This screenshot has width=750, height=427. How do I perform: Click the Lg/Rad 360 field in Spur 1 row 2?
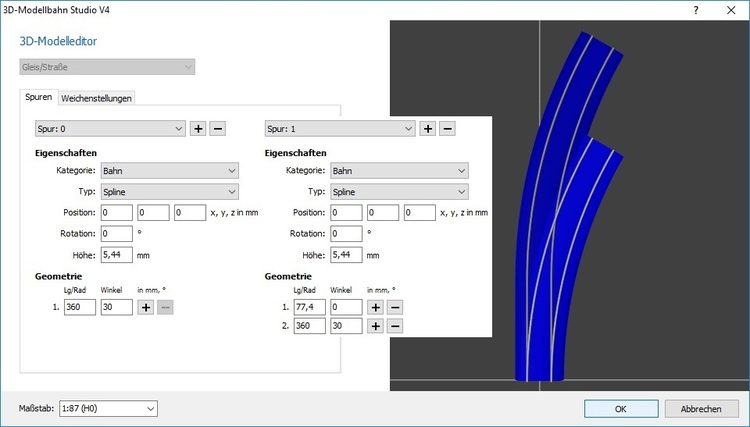click(x=309, y=326)
